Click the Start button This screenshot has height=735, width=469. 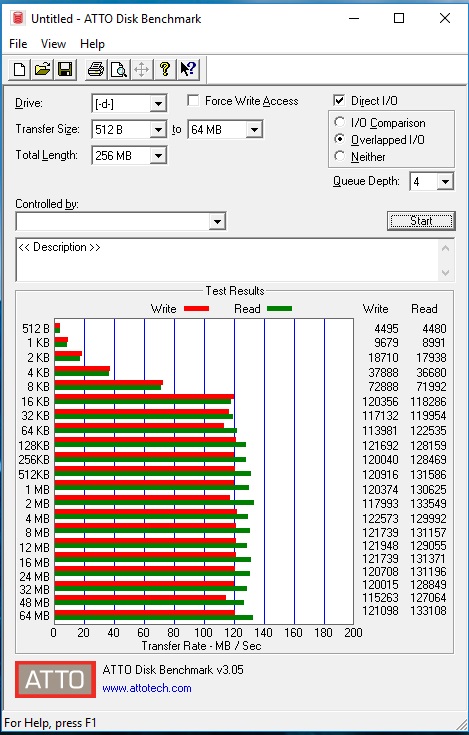[421, 221]
